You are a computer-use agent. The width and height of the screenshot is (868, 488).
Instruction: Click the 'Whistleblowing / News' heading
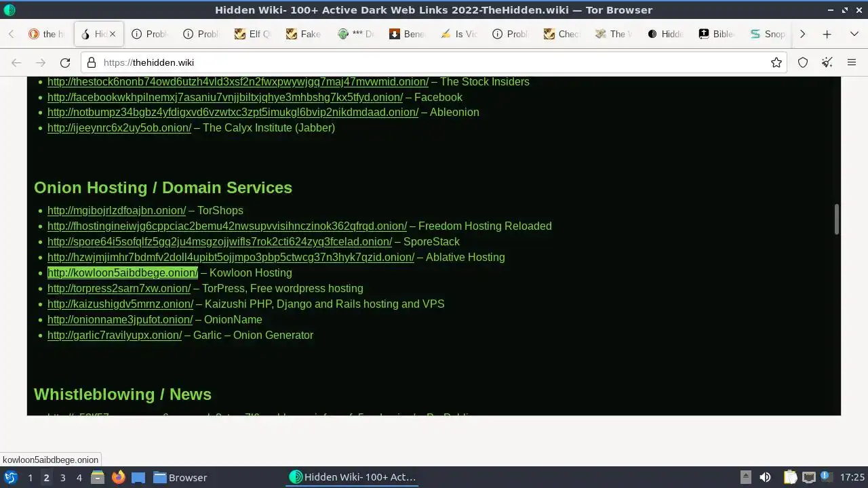pos(123,394)
